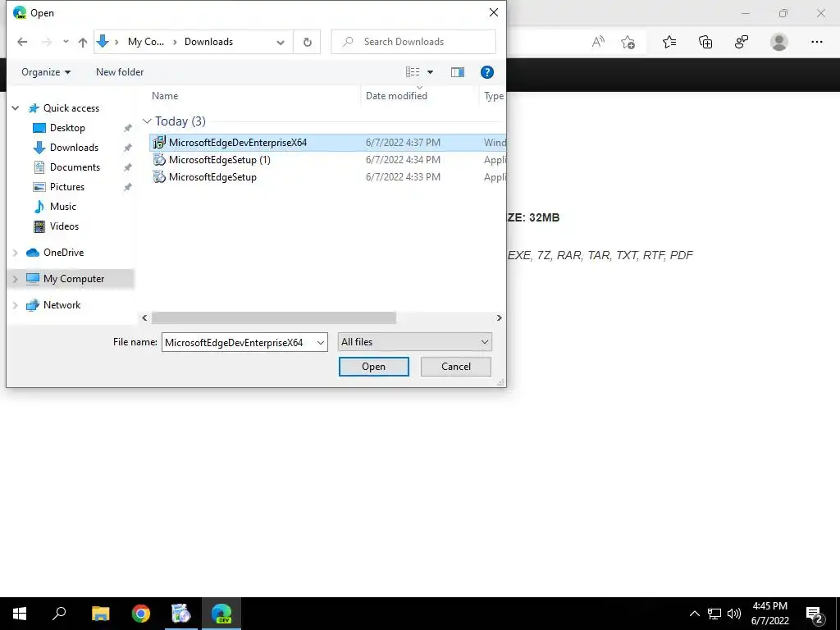
Task: Open Edge Favorites list icon
Action: (x=669, y=42)
